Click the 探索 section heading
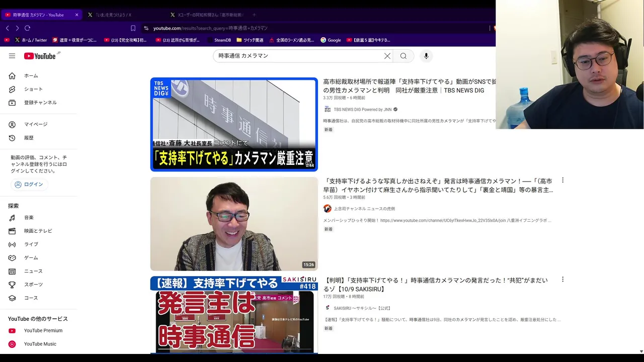644x362 pixels. tap(14, 206)
